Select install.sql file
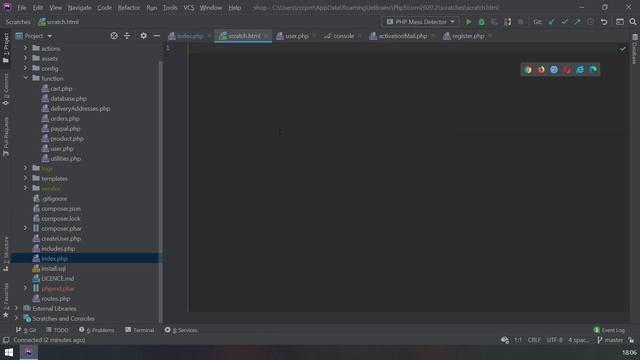 [53, 269]
